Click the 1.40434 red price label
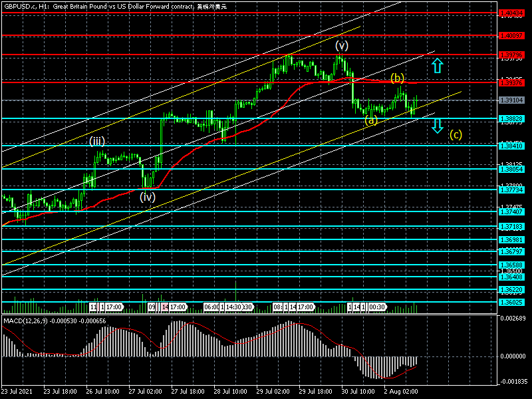 coord(511,13)
